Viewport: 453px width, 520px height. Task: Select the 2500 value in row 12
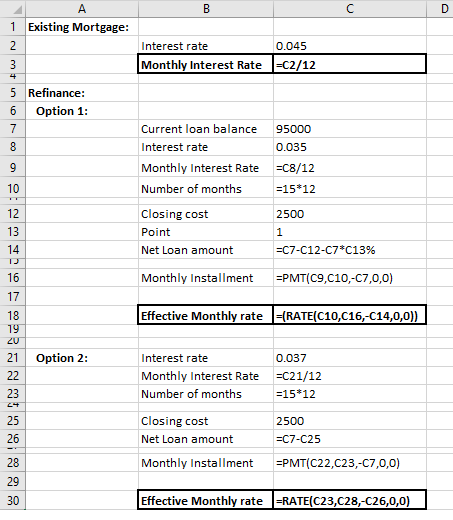350,214
